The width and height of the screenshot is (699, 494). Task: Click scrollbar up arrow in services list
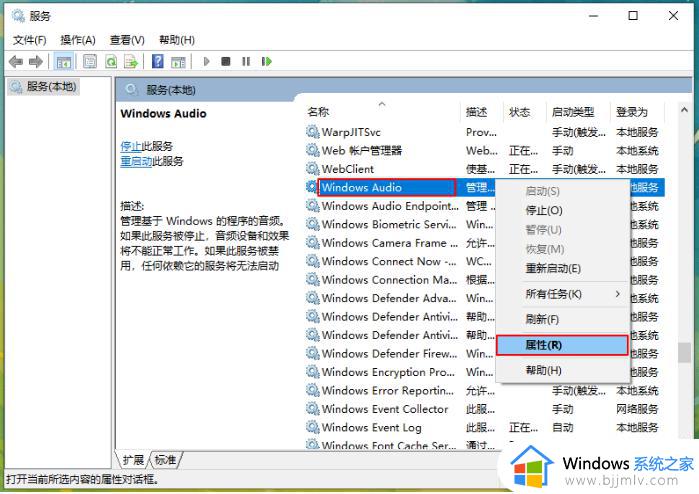pyautogui.click(x=684, y=110)
